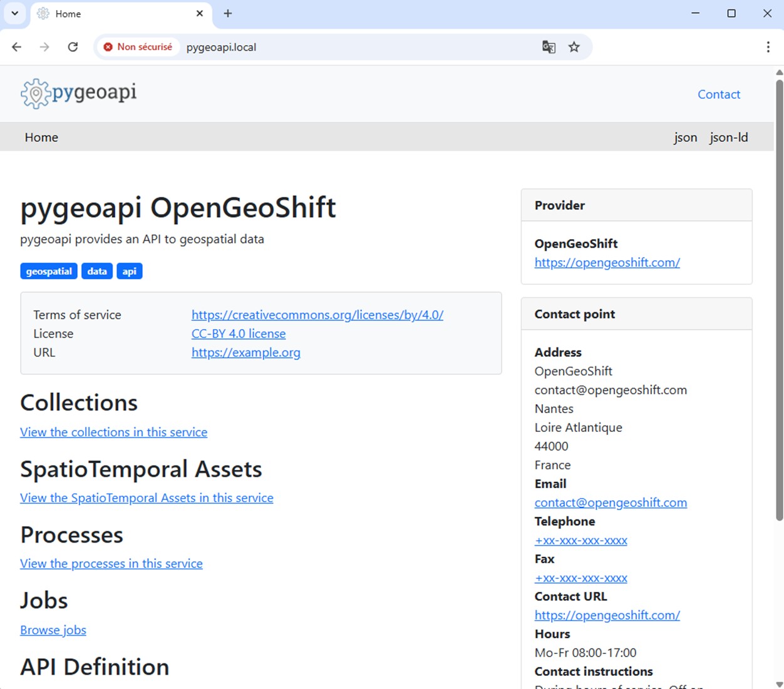This screenshot has width=784, height=689.
Task: Open the tab search chevron menu
Action: pos(14,13)
